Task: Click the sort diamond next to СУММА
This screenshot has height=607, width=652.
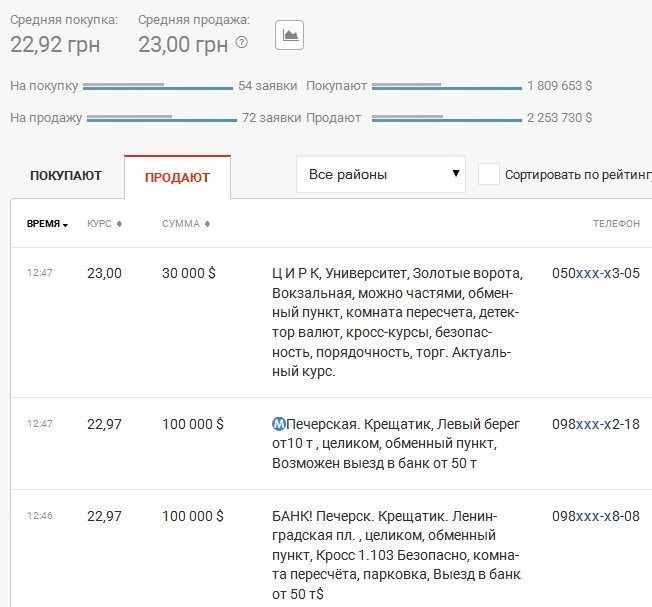Action: [207, 224]
